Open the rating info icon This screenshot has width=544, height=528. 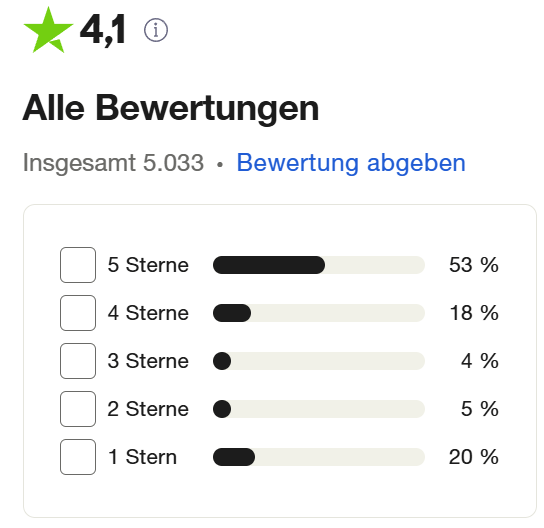tap(156, 31)
